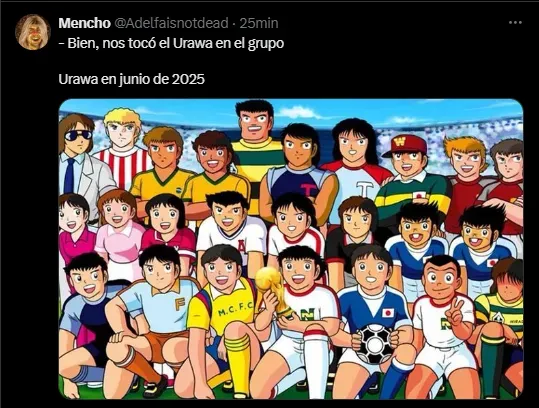Click the golden World Cup trophy in the picture
This screenshot has height=408, width=539.
coord(273,290)
